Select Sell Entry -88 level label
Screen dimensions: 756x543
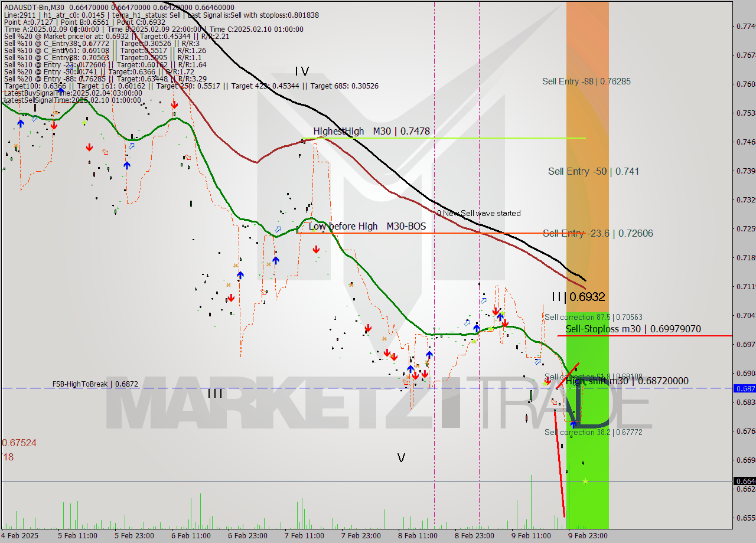[x=586, y=81]
